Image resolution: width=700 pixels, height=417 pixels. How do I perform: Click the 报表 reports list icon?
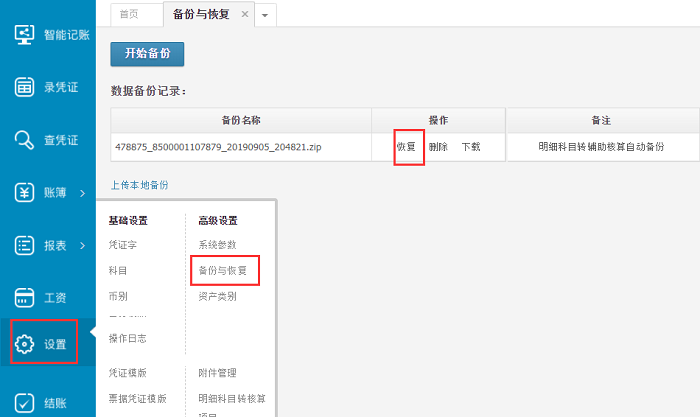(x=24, y=245)
